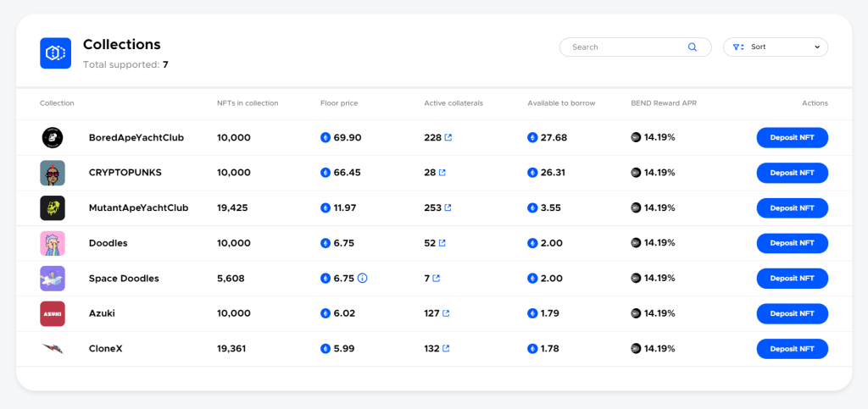Deposit NFT for CloneX
This screenshot has height=409, width=868.
point(793,349)
